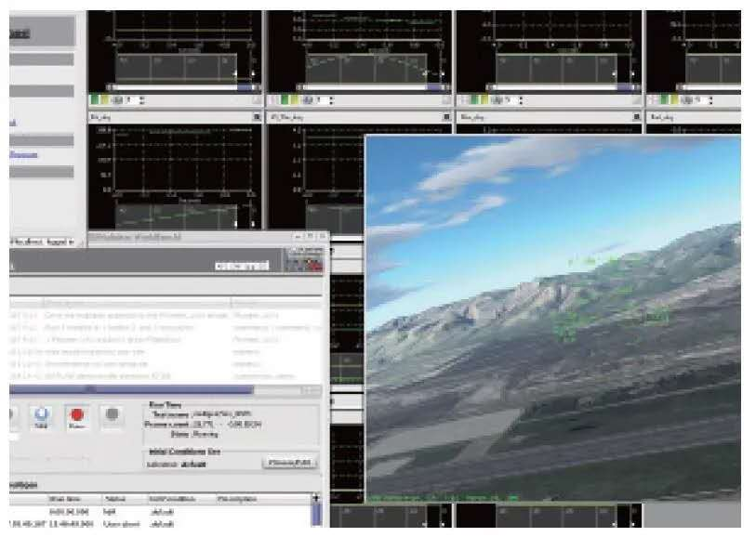Click the square icon on the third plot's title bar in the second row
Screen dimensions: 756x550
pos(634,118)
